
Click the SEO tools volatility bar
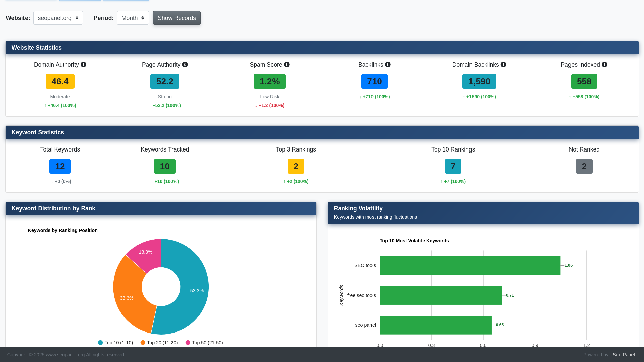click(470, 265)
